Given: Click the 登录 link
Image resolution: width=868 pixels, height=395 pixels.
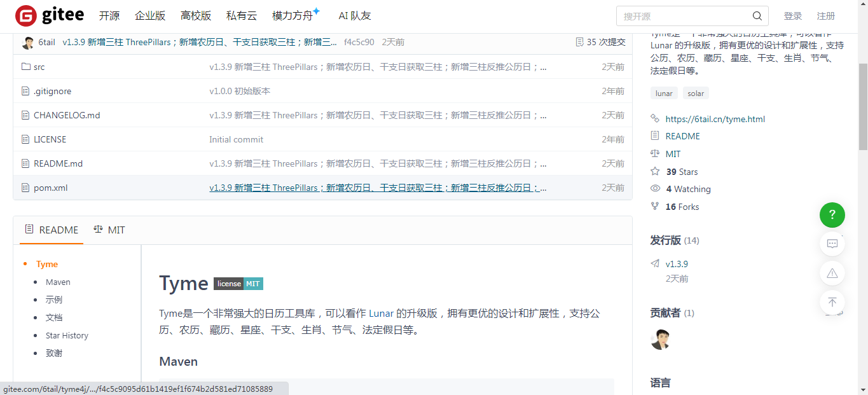Looking at the screenshot, I should click(x=793, y=16).
